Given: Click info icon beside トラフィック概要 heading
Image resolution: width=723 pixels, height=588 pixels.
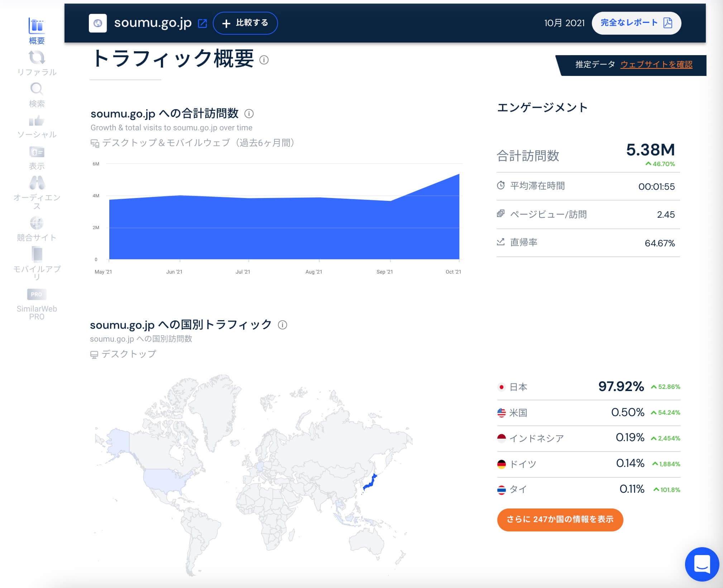Looking at the screenshot, I should [264, 60].
